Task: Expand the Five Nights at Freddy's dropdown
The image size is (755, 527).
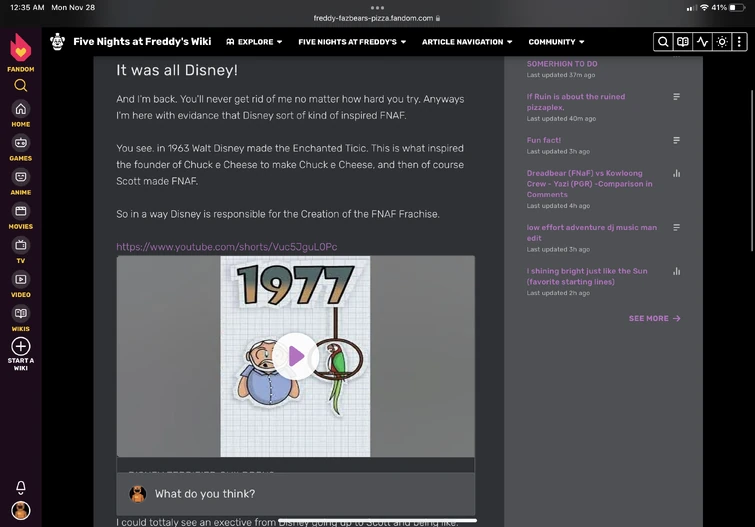Action: pos(352,42)
